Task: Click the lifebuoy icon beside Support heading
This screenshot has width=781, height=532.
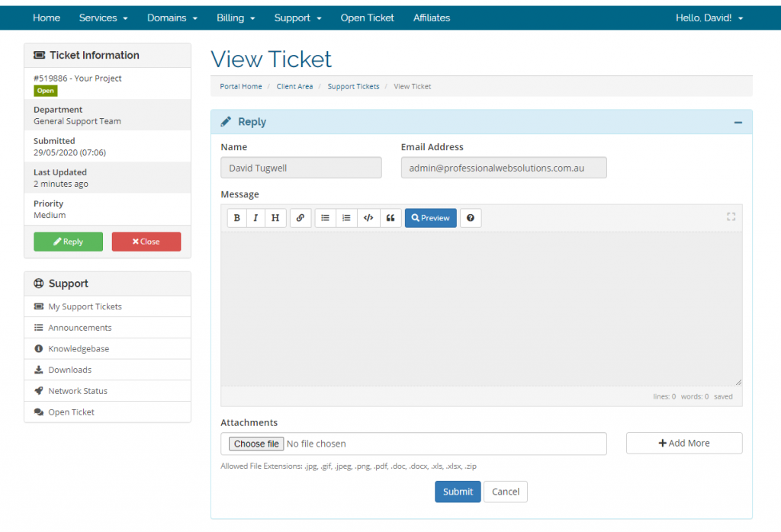Action: pyautogui.click(x=39, y=284)
